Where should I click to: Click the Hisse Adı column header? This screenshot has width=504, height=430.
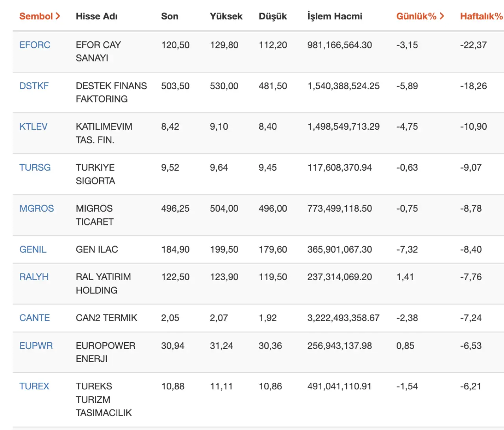(x=96, y=16)
